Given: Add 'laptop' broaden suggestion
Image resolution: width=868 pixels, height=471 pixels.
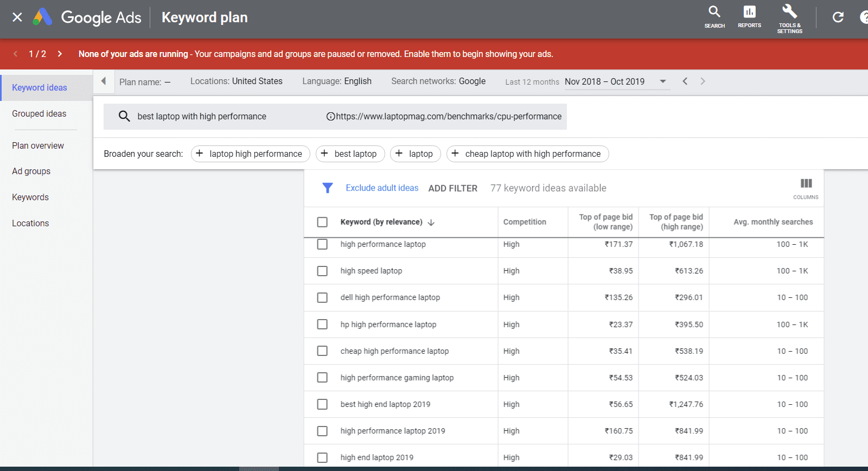Looking at the screenshot, I should click(x=415, y=154).
